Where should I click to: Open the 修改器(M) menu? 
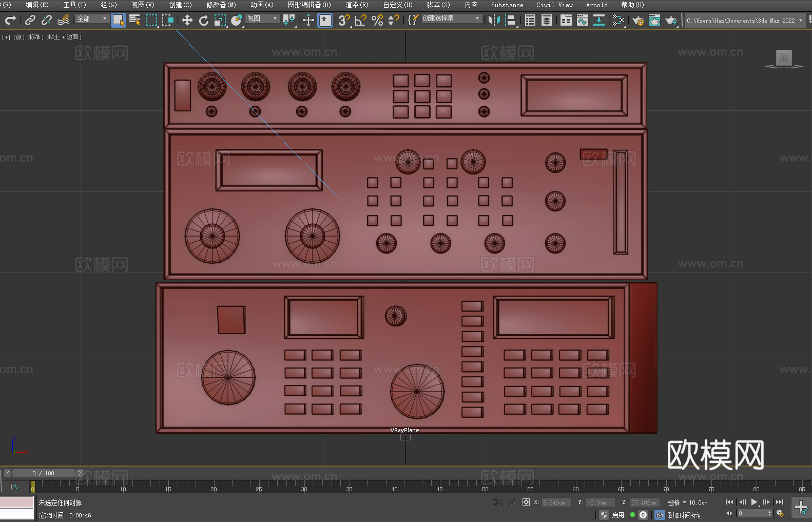point(221,5)
